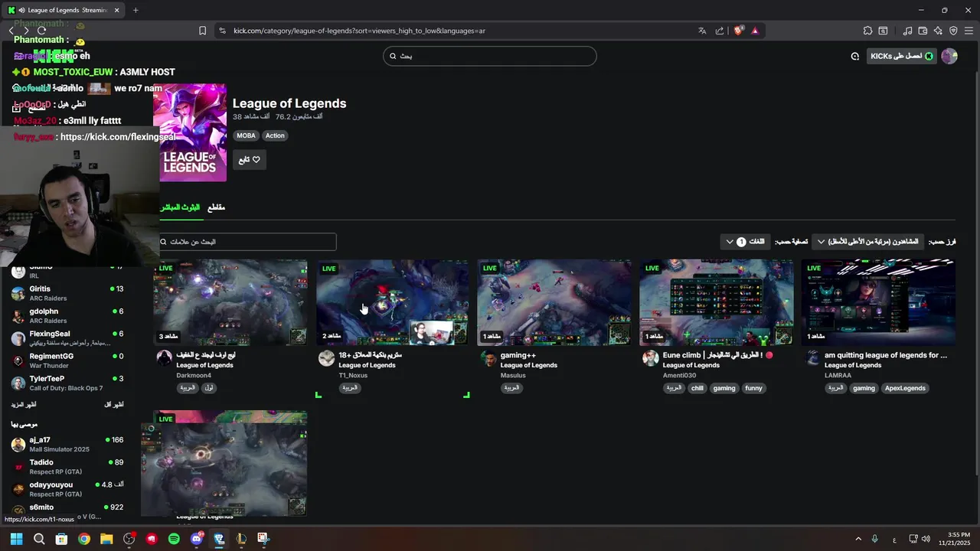The image size is (980, 551).
Task: Toggle the sidebar panel icon in browser toolbar
Action: 883,31
